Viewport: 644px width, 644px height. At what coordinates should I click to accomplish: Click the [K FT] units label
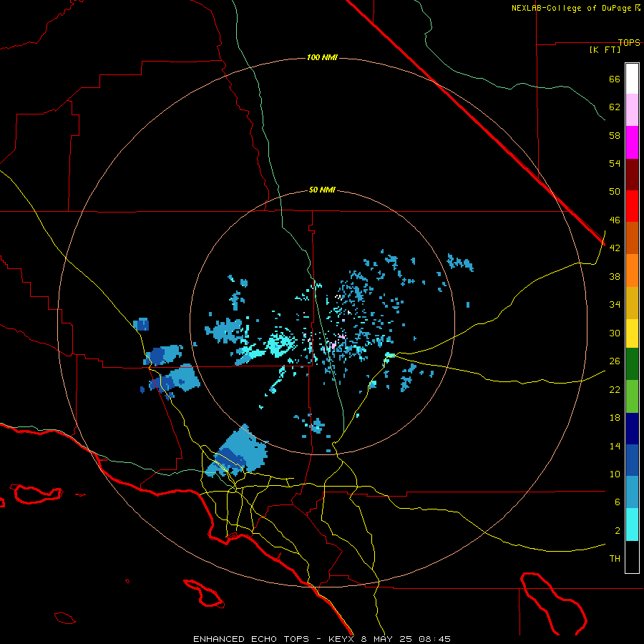[x=605, y=49]
